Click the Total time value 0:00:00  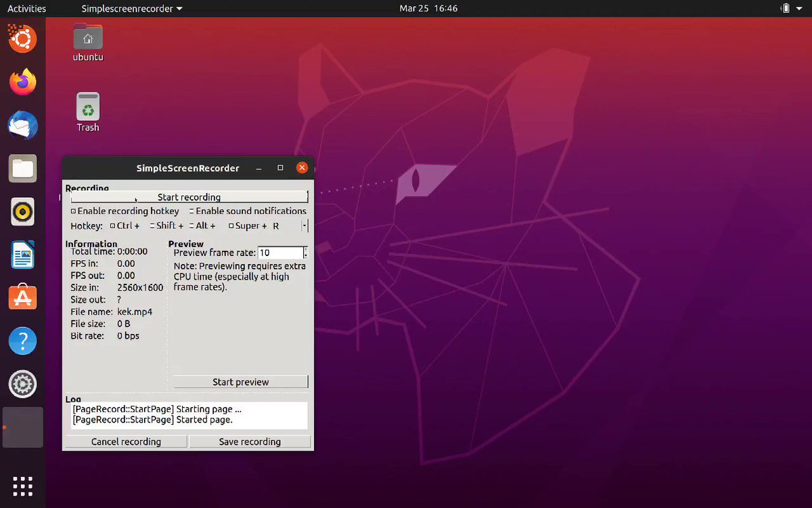click(132, 251)
